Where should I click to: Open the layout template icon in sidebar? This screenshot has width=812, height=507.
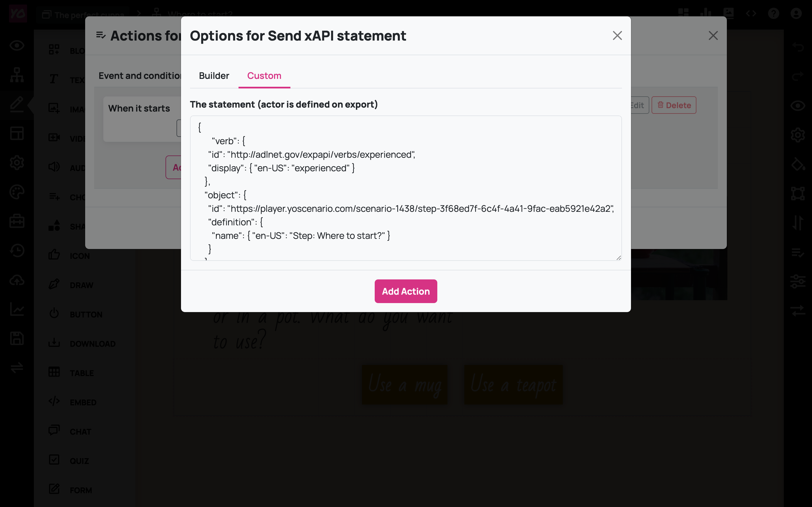(x=17, y=134)
